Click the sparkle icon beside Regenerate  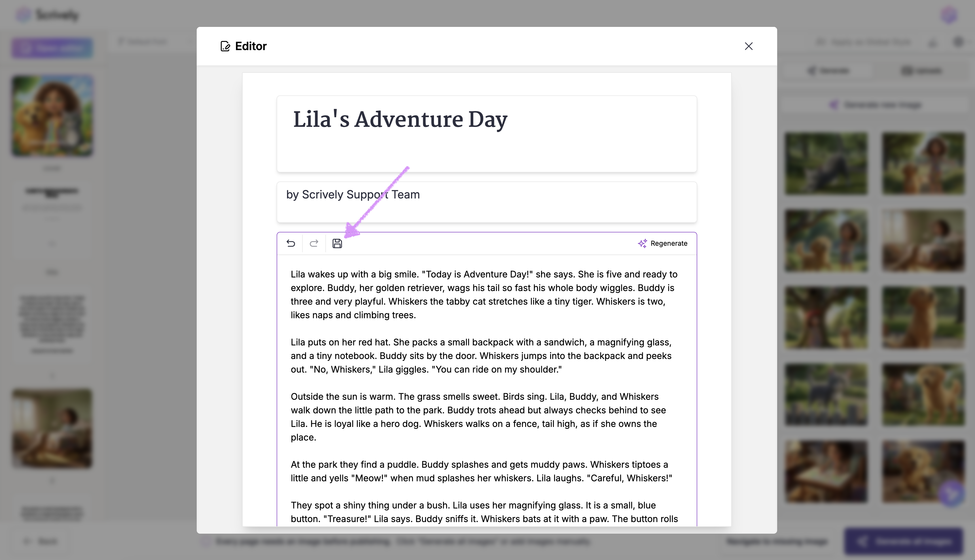pyautogui.click(x=642, y=243)
